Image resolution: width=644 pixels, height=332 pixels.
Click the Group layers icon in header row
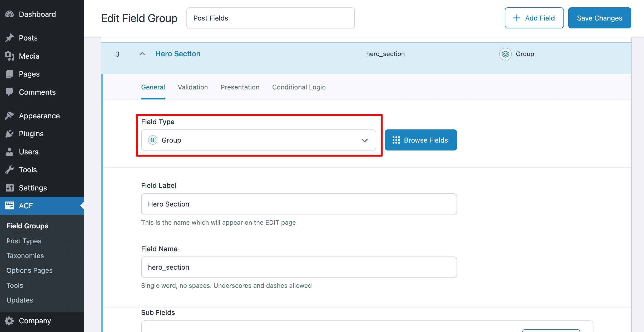505,54
